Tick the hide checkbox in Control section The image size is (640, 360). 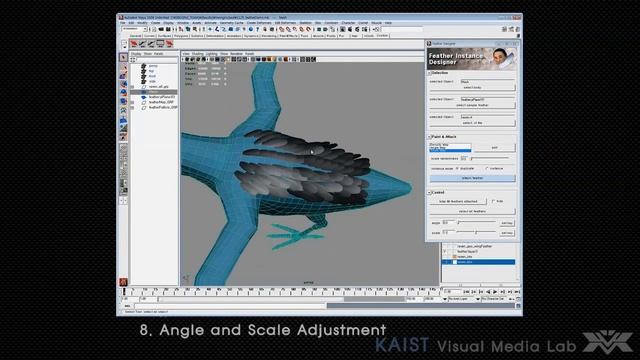click(493, 201)
